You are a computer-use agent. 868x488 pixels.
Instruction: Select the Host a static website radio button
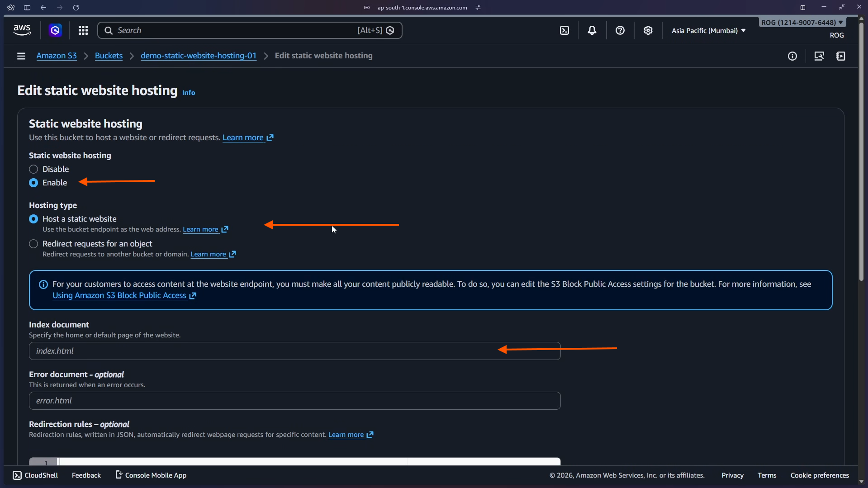pos(33,218)
